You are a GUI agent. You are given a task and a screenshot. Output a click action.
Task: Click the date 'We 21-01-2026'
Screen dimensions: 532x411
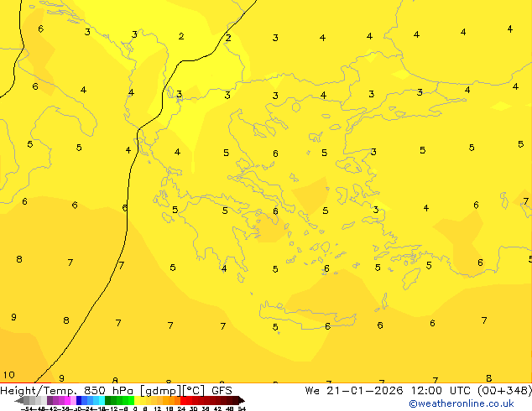tap(354, 391)
